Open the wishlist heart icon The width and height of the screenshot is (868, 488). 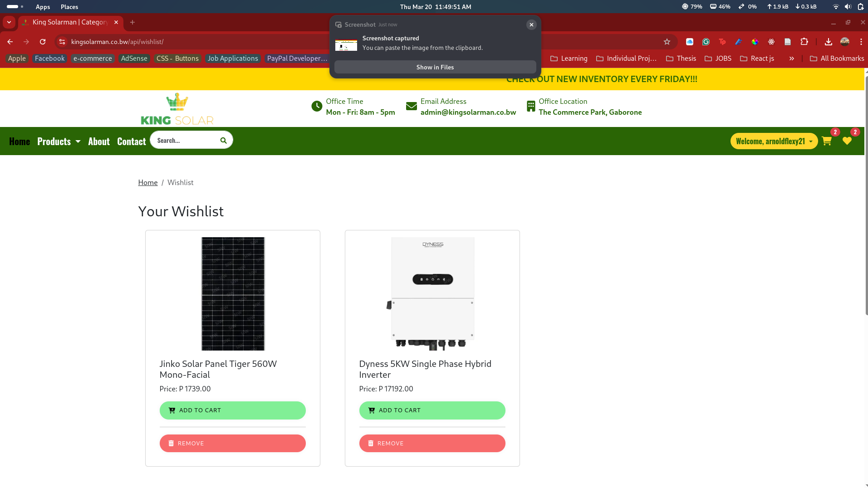click(x=847, y=141)
